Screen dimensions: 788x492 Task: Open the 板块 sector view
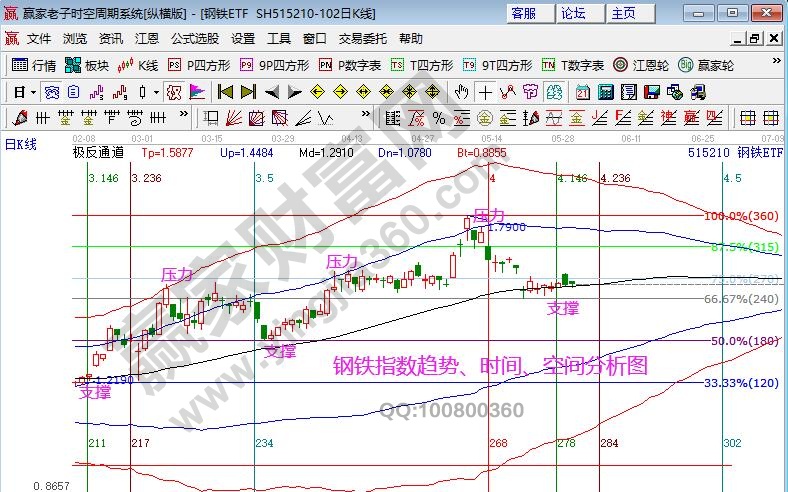(87, 65)
